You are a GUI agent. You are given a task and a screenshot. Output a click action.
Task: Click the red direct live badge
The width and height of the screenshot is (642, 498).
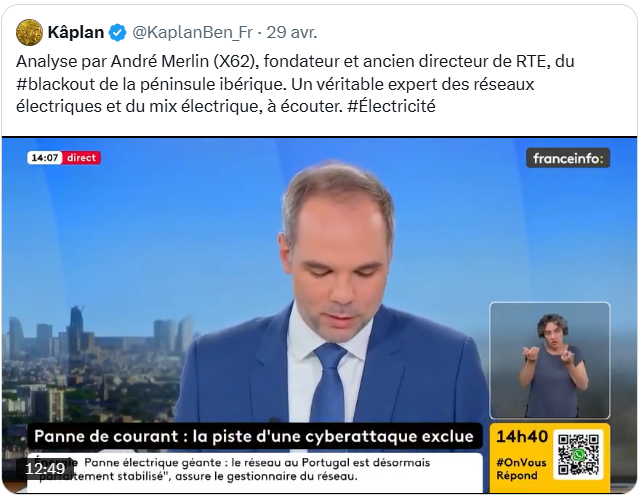tap(81, 158)
